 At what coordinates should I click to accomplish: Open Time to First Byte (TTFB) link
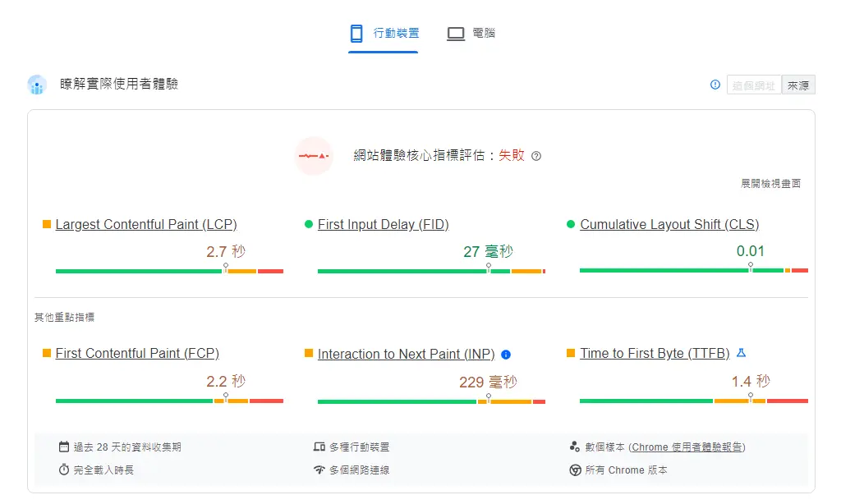(x=655, y=354)
